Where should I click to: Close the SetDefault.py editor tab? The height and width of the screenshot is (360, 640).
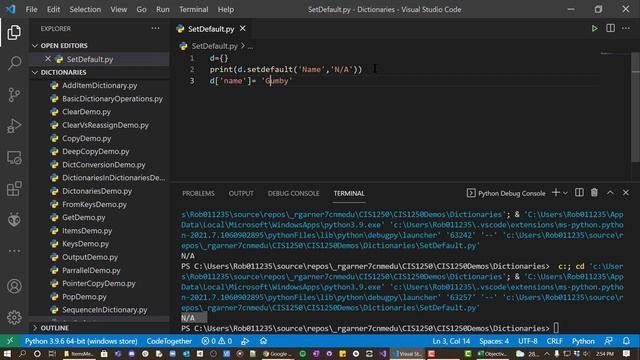pyautogui.click(x=243, y=29)
